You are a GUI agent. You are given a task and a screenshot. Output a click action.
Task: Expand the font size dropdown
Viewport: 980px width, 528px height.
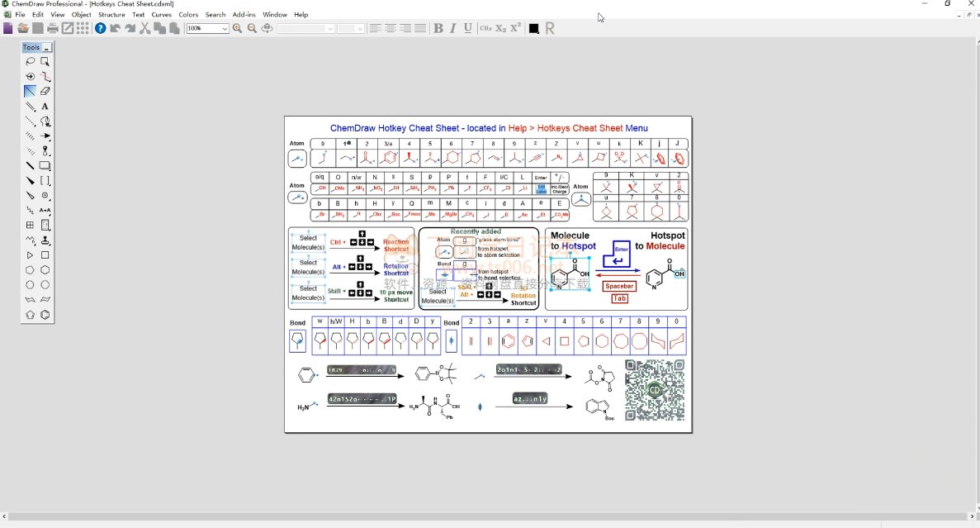point(361,28)
